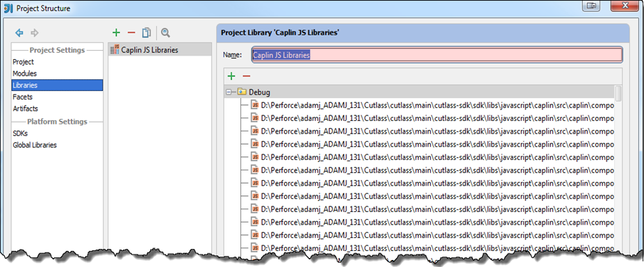The width and height of the screenshot is (644, 267).
Task: Click the back navigation arrow
Action: coord(19,33)
